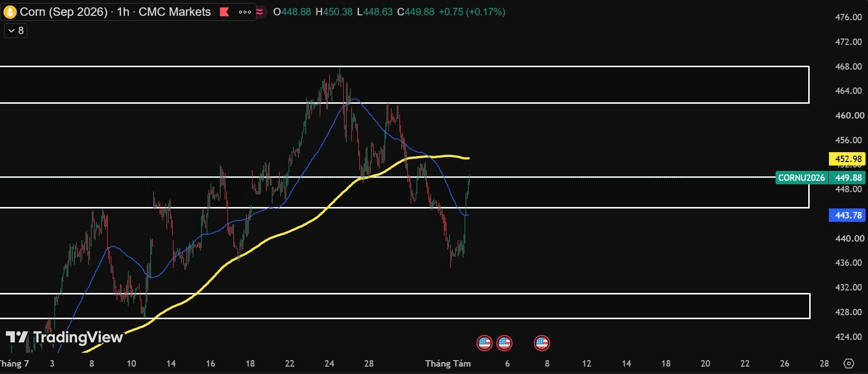Expand the indicator legend showing 8

pyautogui.click(x=16, y=31)
